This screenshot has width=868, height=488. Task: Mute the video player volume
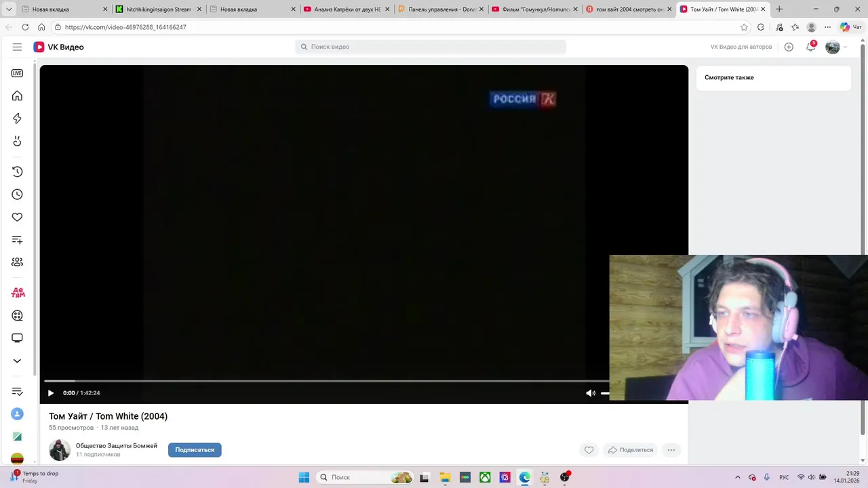591,393
